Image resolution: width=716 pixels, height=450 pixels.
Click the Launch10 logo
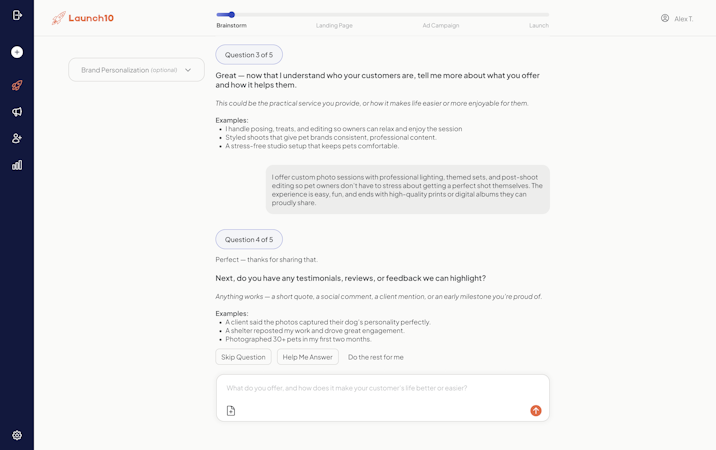(83, 18)
